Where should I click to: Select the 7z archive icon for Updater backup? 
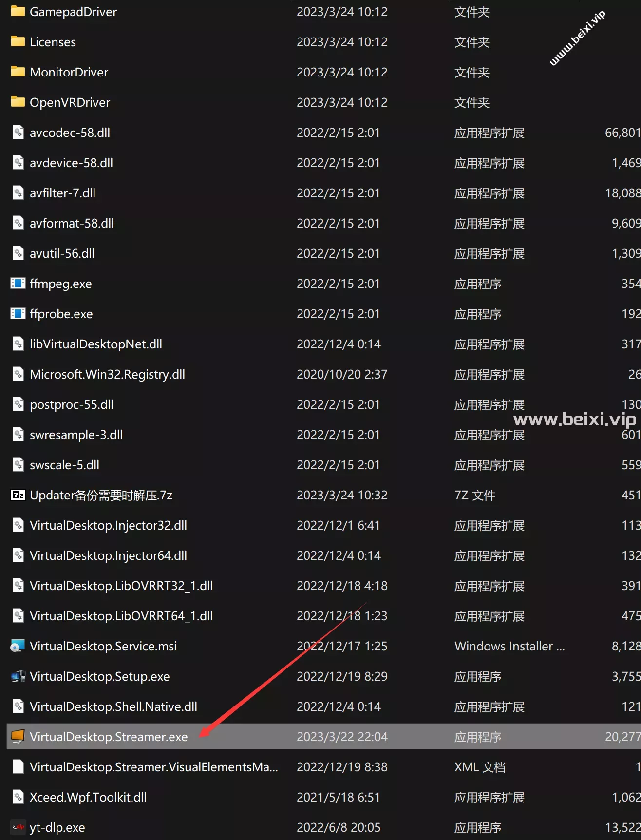tap(18, 495)
